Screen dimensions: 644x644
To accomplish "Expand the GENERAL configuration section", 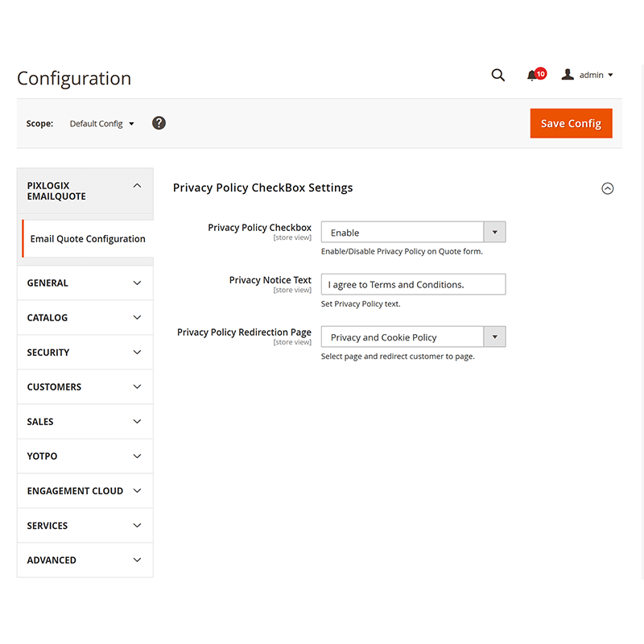I will coord(85,283).
